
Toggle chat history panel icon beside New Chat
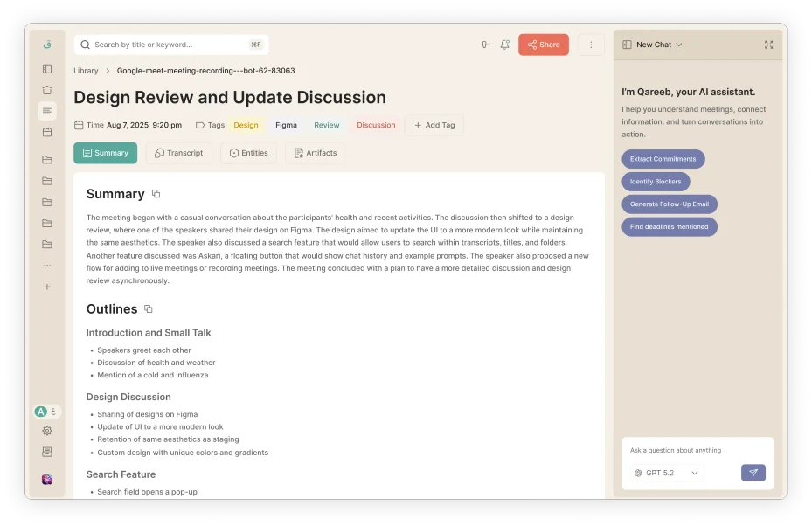(x=627, y=45)
